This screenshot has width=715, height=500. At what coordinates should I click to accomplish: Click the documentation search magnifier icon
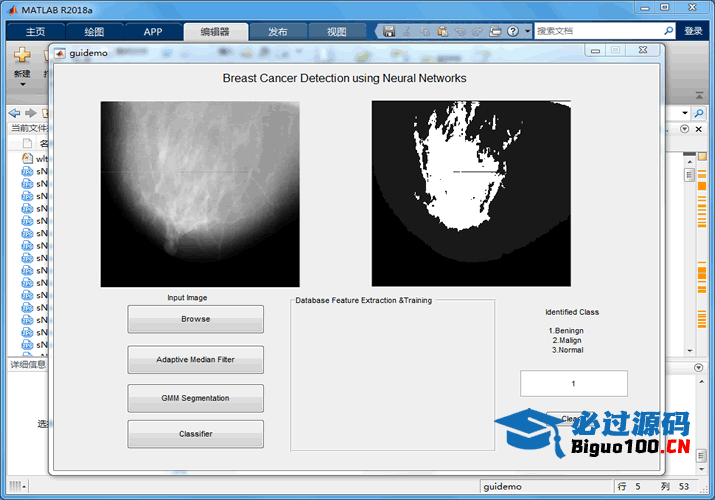668,31
